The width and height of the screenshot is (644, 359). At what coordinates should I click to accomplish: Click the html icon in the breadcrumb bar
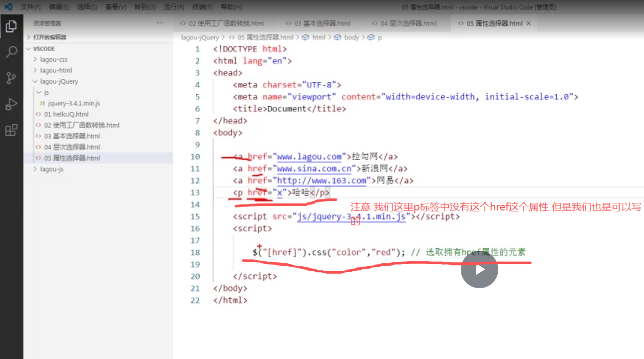tap(306, 37)
